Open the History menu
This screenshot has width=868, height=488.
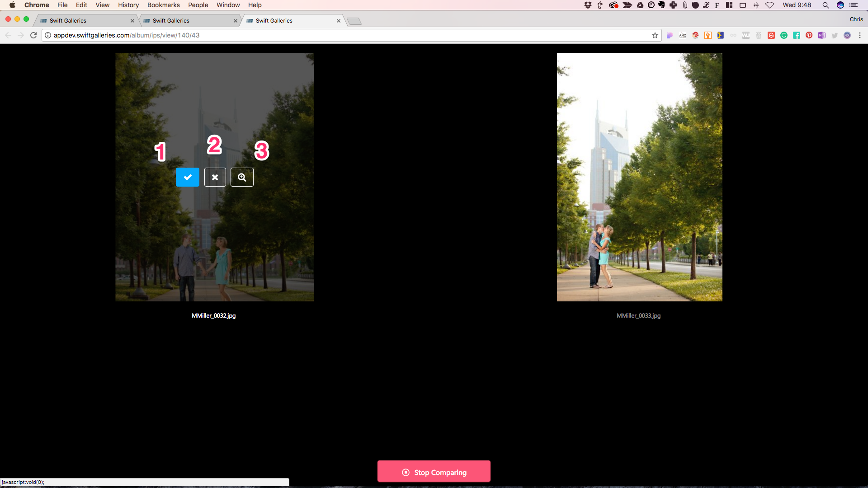coord(128,5)
